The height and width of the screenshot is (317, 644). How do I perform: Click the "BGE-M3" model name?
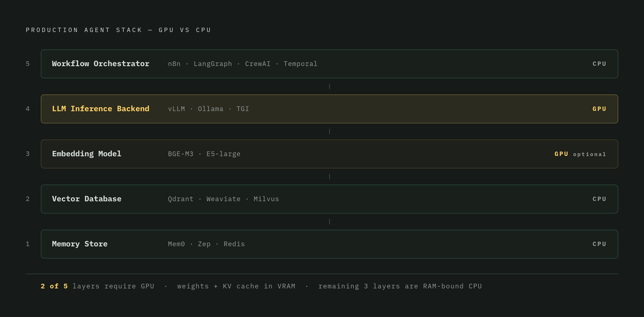pos(180,154)
